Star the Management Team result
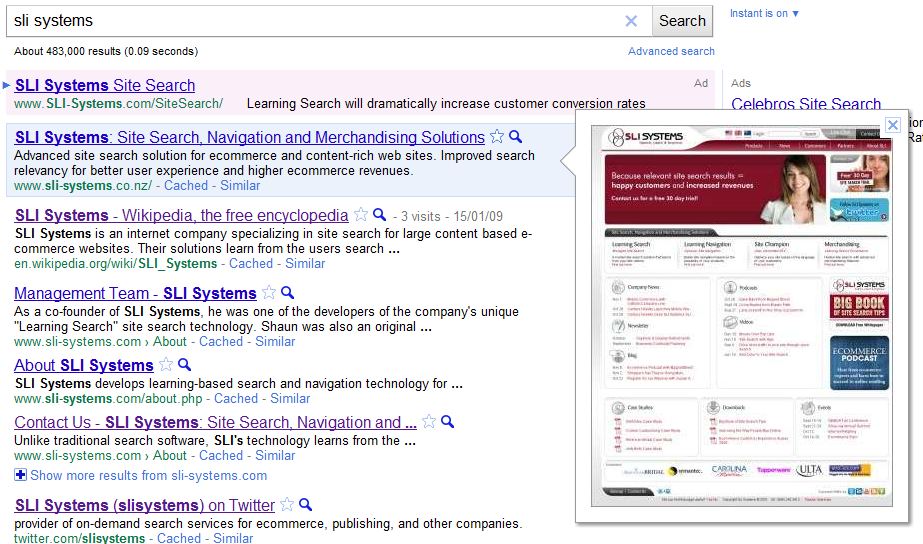Viewport: 923px width, 544px height. pyautogui.click(x=268, y=293)
